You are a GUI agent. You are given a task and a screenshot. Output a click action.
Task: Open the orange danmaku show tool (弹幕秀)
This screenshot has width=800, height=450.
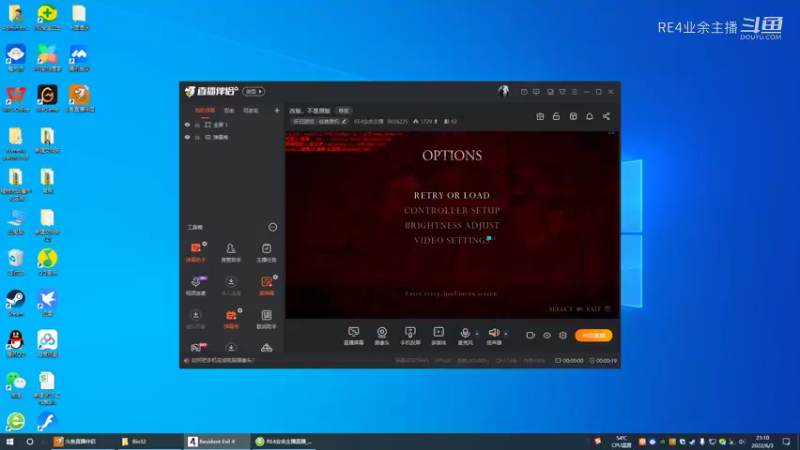coord(231,318)
